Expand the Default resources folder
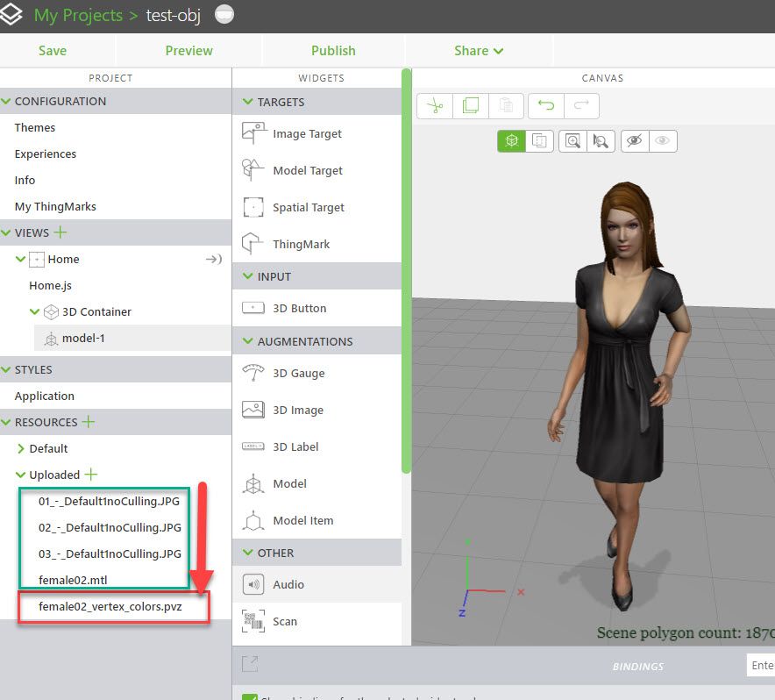This screenshot has width=775, height=700. click(x=21, y=448)
